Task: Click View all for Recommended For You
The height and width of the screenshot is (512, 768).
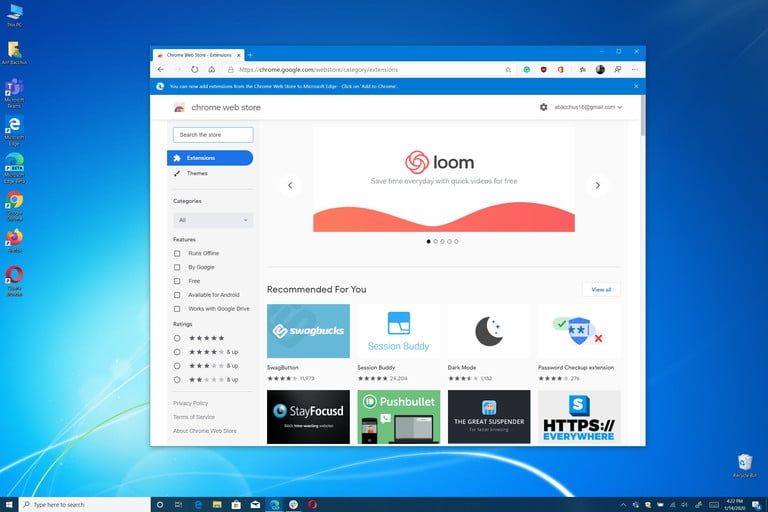Action: (x=601, y=290)
